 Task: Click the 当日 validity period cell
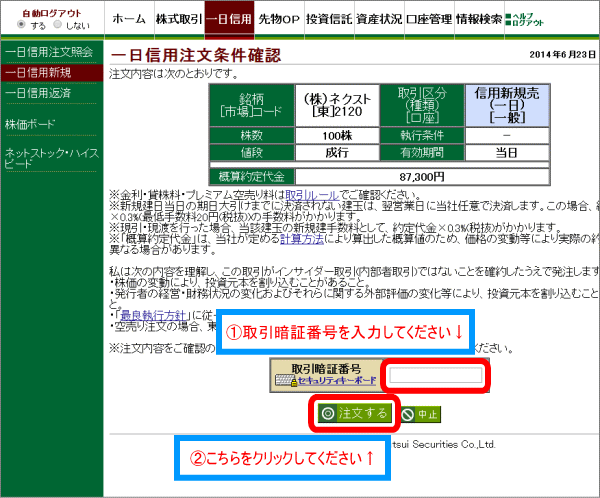click(x=507, y=153)
